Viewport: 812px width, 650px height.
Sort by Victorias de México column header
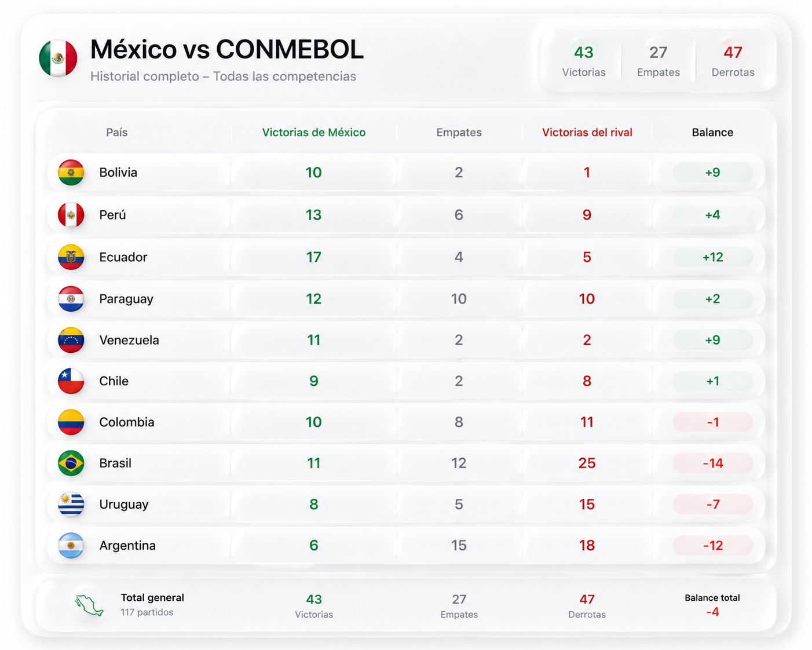[314, 133]
